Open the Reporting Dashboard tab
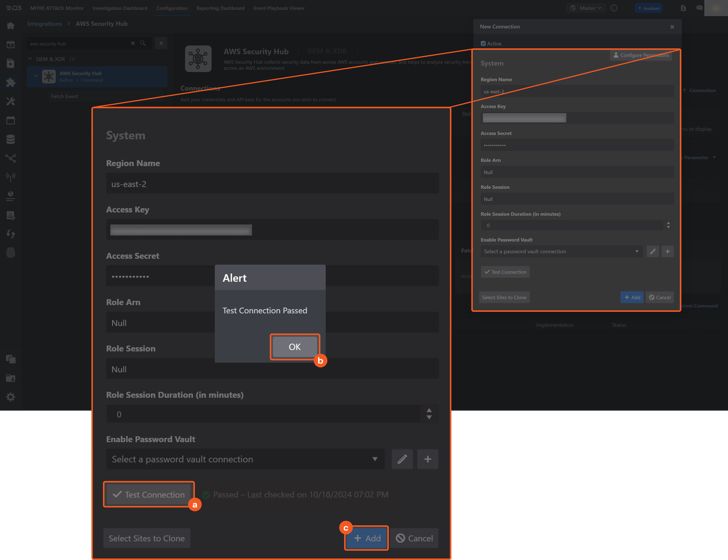The height and width of the screenshot is (560, 728). point(220,8)
